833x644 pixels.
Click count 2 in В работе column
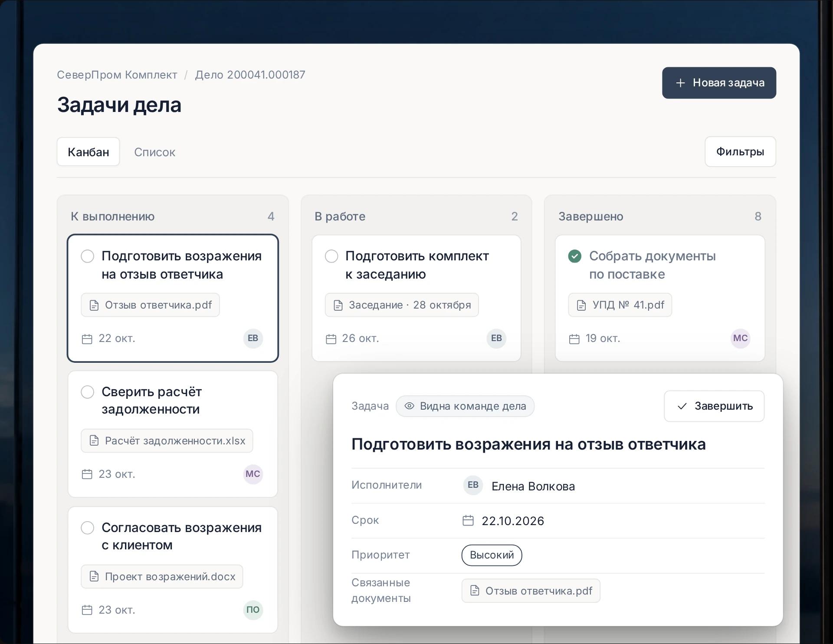(x=515, y=217)
